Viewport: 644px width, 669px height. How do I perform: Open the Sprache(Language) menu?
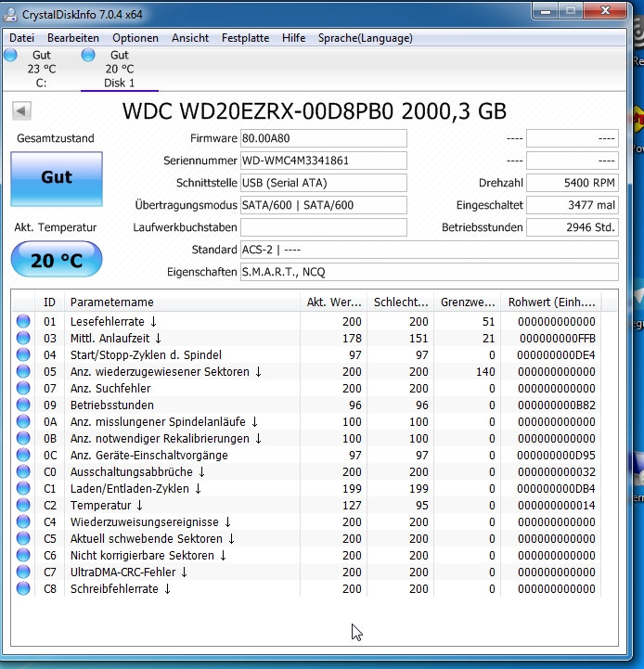click(x=366, y=38)
